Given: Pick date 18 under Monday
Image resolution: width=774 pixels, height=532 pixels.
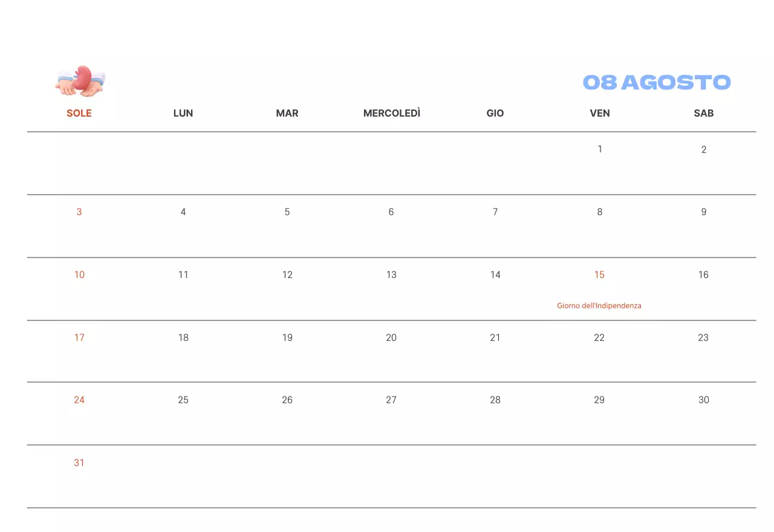Looking at the screenshot, I should coord(183,338).
